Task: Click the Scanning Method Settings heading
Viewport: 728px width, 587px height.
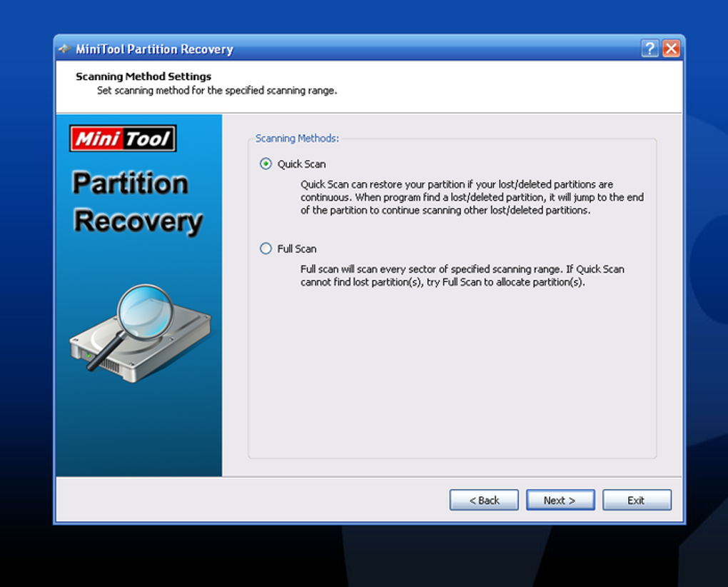Action: [143, 76]
